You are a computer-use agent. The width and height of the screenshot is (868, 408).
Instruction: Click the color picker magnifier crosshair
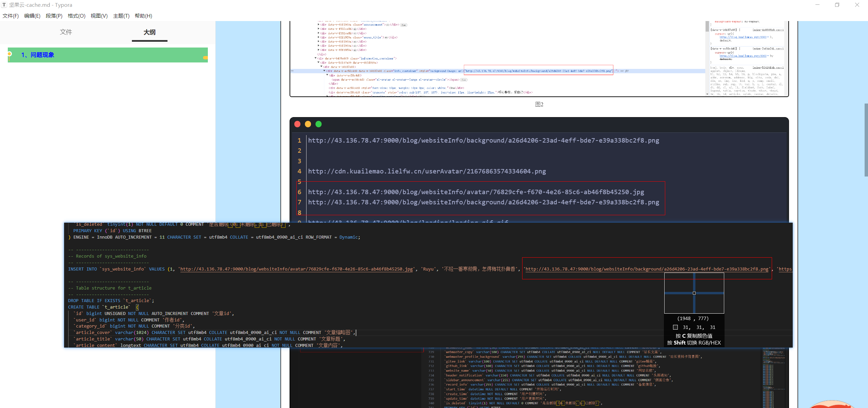(x=694, y=293)
